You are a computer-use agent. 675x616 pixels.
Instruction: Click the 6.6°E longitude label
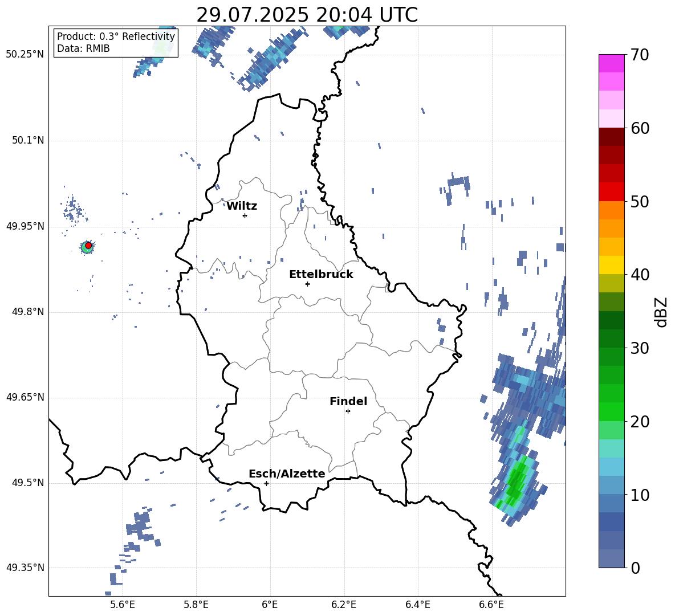coord(491,605)
